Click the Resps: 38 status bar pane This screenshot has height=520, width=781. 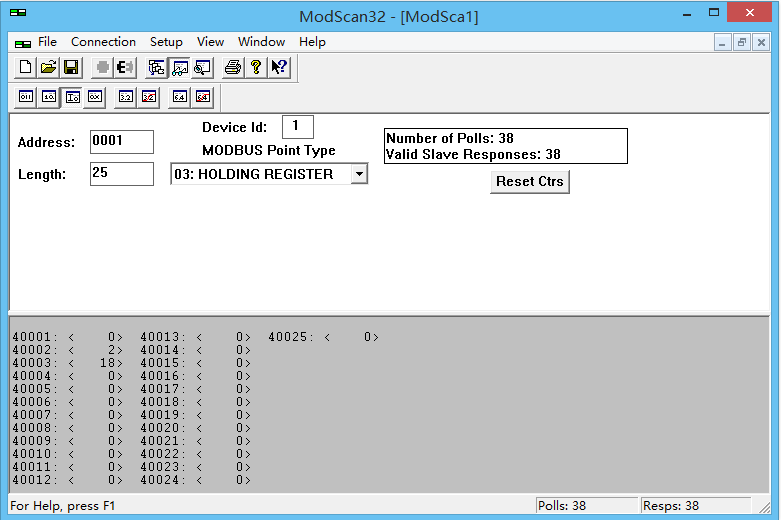click(696, 506)
